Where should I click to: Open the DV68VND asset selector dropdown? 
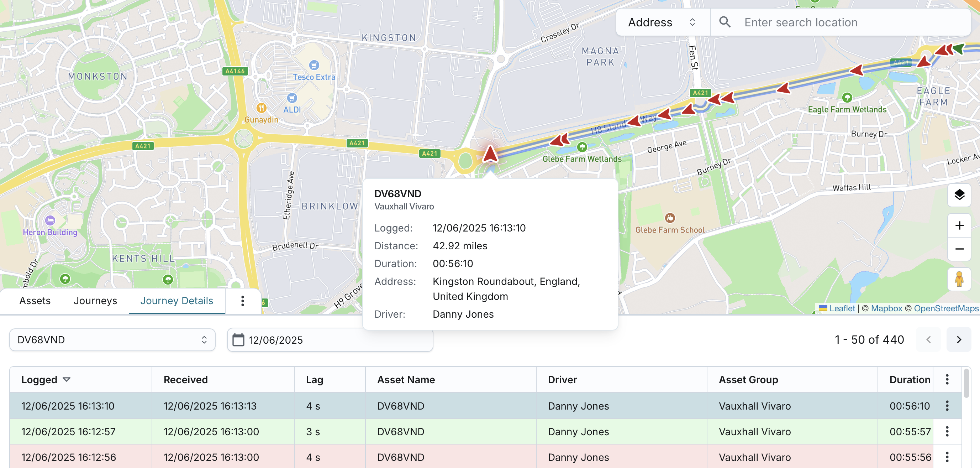tap(112, 340)
